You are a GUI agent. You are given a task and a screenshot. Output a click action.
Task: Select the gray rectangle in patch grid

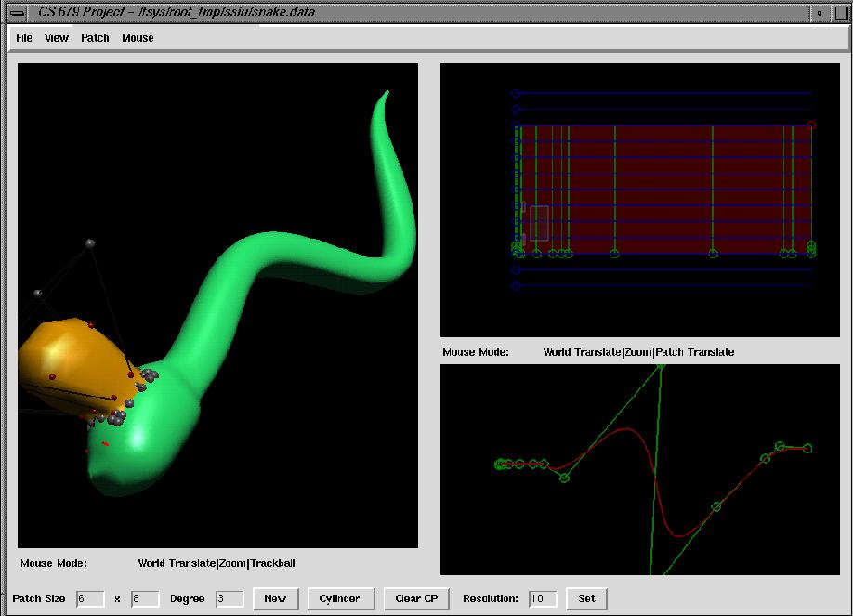[x=539, y=223]
